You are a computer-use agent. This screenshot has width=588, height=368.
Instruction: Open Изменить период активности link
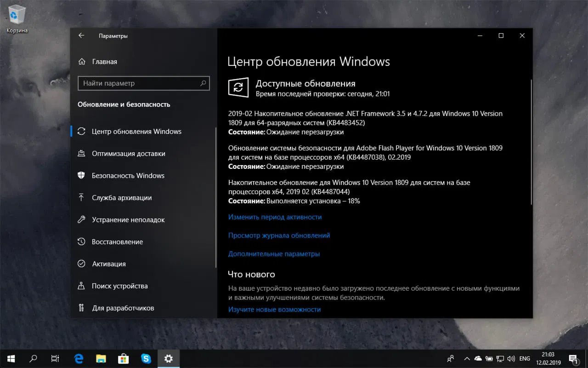pos(275,217)
